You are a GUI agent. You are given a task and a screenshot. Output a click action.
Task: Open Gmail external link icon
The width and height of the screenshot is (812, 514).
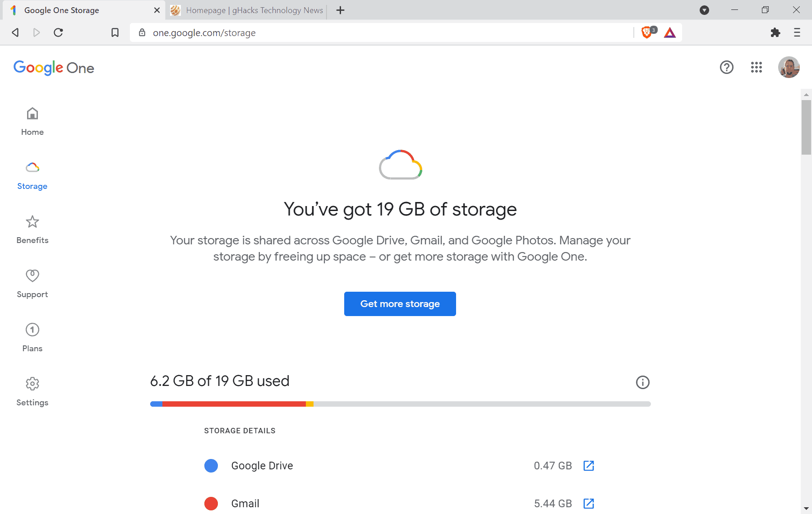click(589, 504)
